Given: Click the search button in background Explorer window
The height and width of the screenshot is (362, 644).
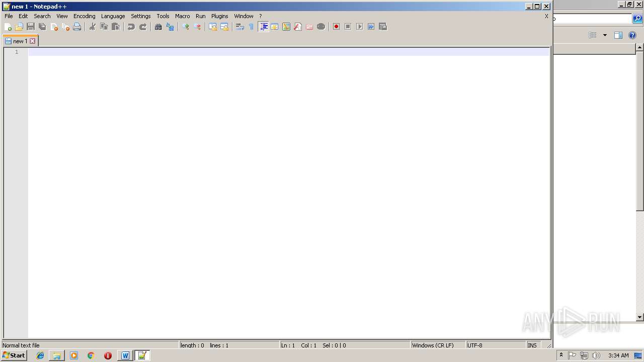Looking at the screenshot, I should click(637, 19).
